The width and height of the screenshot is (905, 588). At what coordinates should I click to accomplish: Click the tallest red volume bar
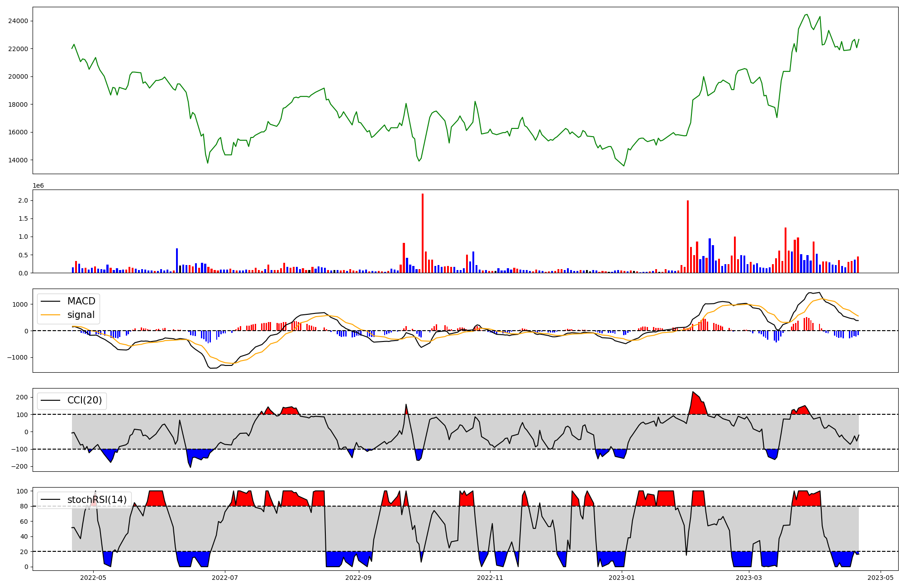[x=423, y=233]
